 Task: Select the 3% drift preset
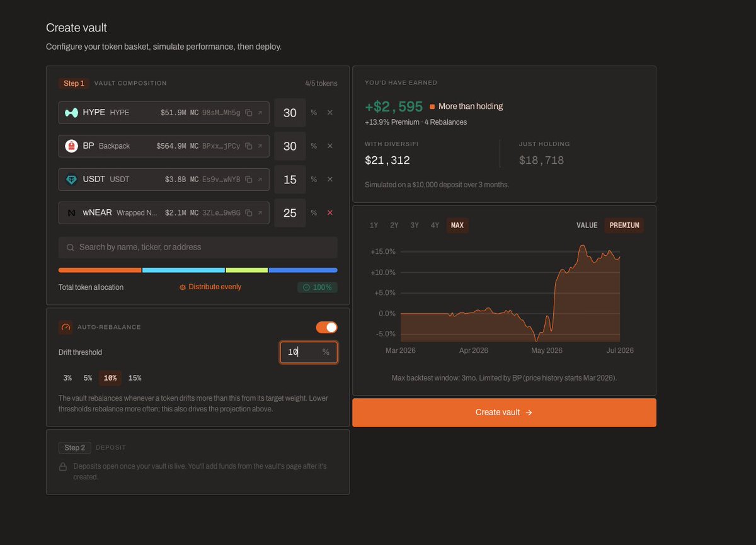pyautogui.click(x=67, y=378)
